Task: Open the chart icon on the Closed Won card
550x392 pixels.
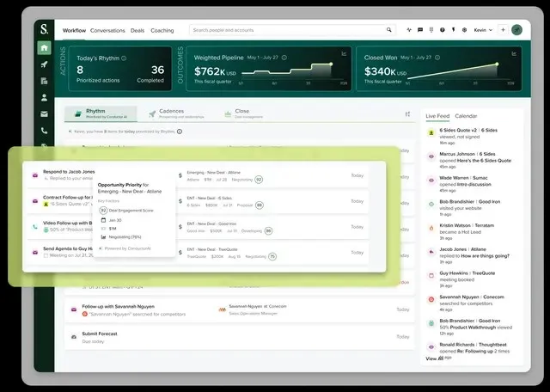Action: coord(514,53)
